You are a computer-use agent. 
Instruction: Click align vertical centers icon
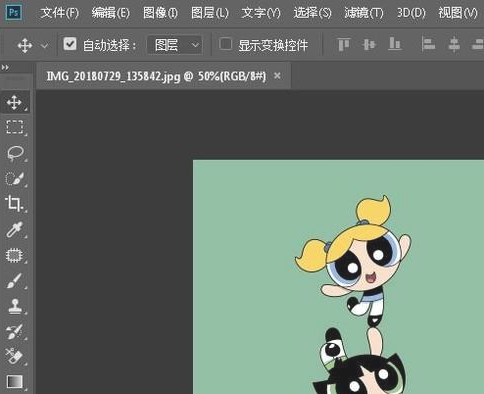click(369, 44)
